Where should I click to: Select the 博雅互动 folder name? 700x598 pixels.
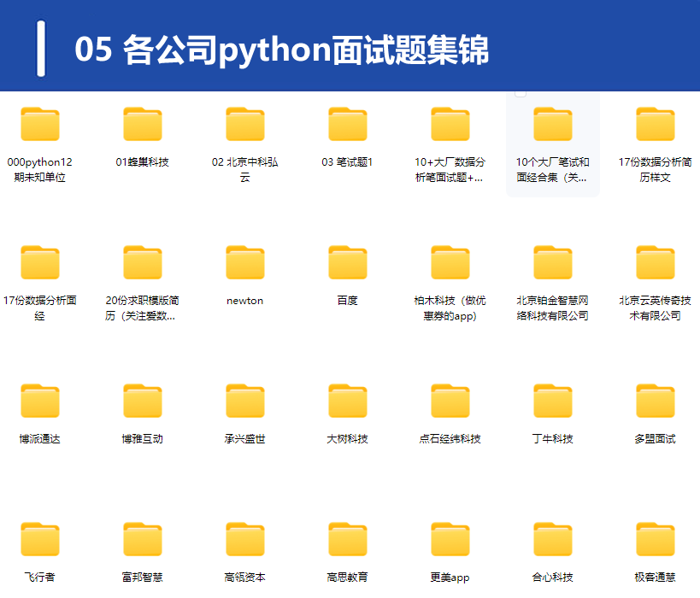tap(143, 439)
